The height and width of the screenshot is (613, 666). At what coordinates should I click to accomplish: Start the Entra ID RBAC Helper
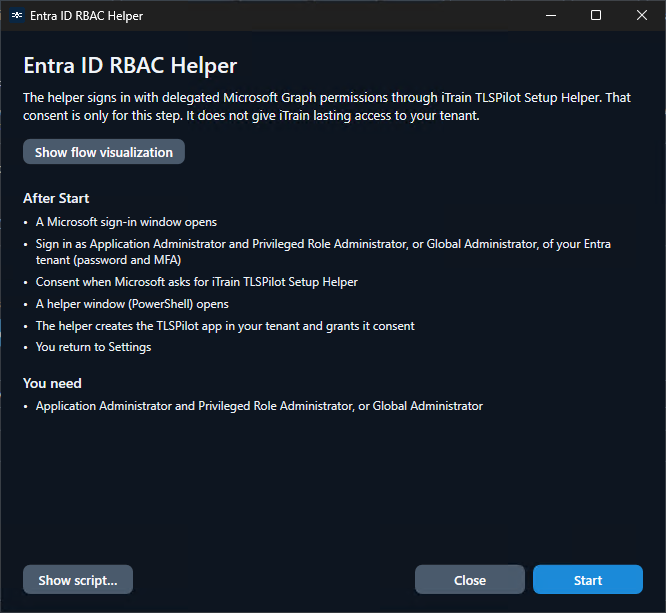tap(588, 579)
